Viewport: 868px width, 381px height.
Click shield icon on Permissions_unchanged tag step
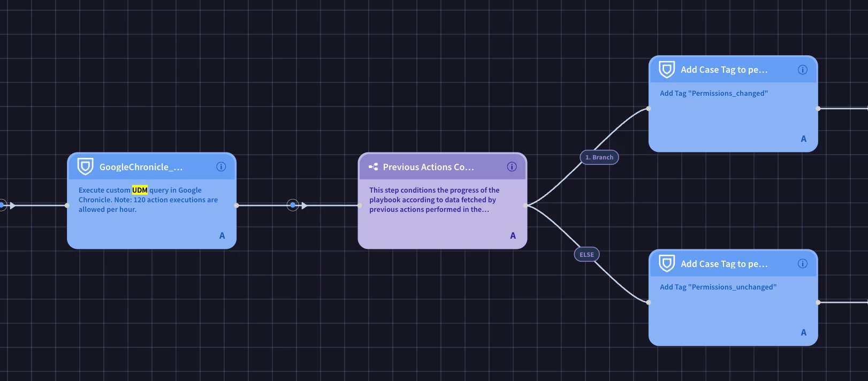tap(667, 263)
